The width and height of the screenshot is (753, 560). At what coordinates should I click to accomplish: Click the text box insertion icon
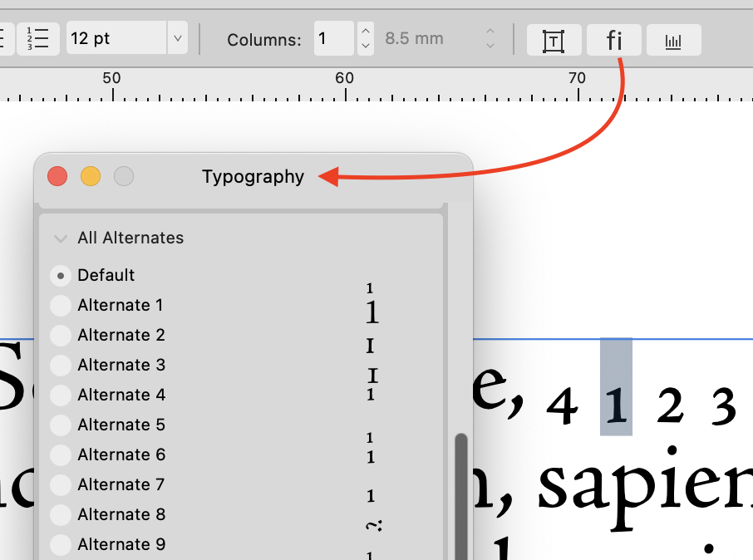tap(554, 39)
